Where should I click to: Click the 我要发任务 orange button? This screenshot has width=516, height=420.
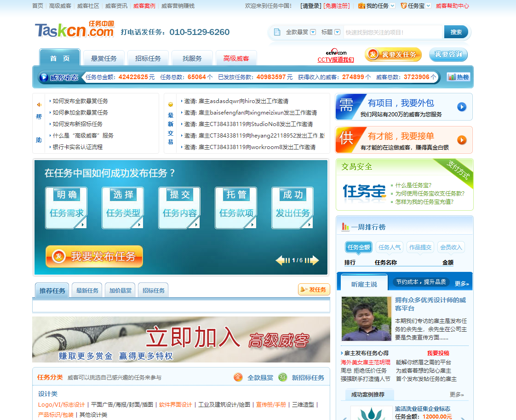393,54
